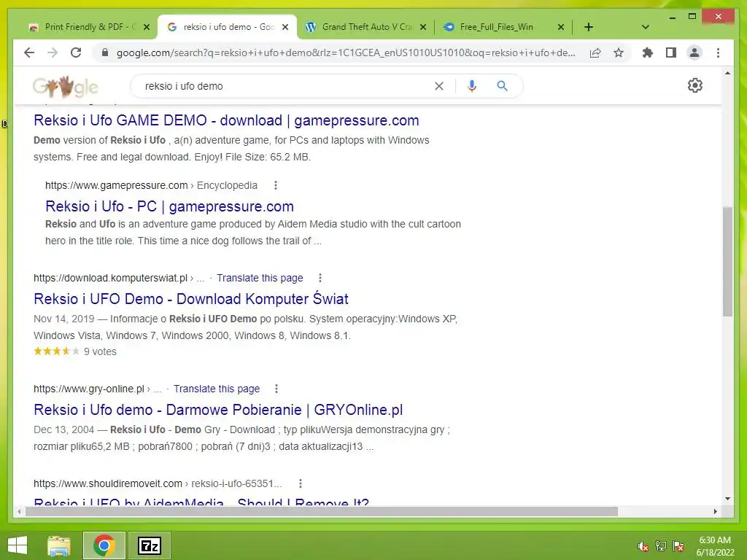Clear the search box text
The width and height of the screenshot is (747, 560).
click(x=438, y=86)
